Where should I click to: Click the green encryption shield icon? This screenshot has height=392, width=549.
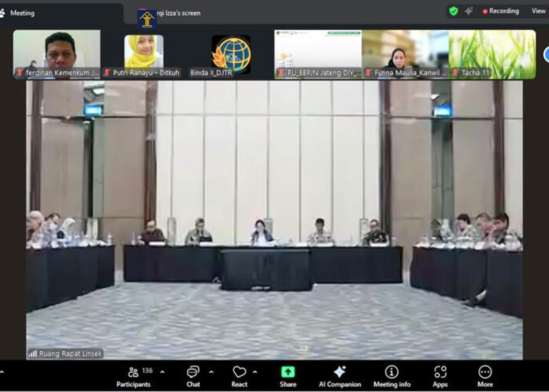tap(454, 11)
